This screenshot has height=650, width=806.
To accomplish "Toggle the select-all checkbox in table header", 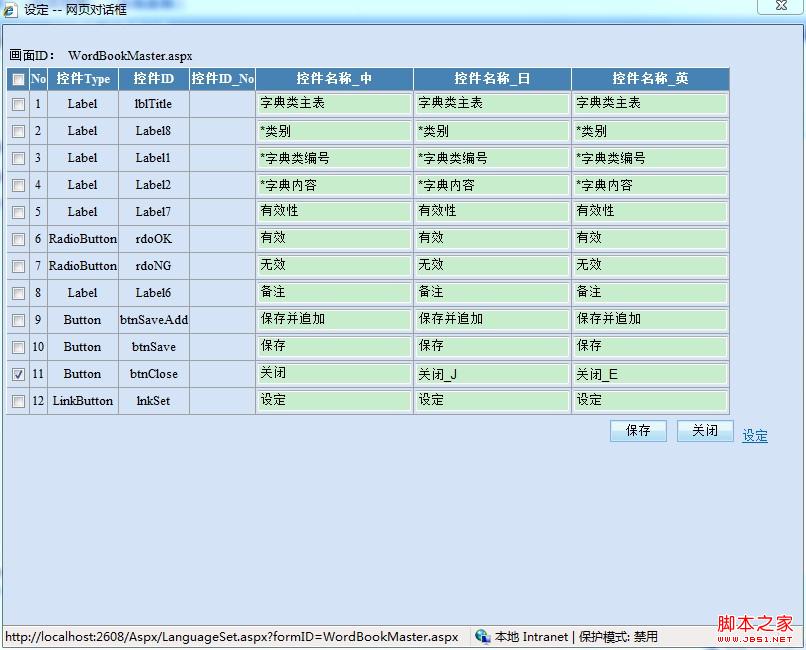I will [x=18, y=79].
